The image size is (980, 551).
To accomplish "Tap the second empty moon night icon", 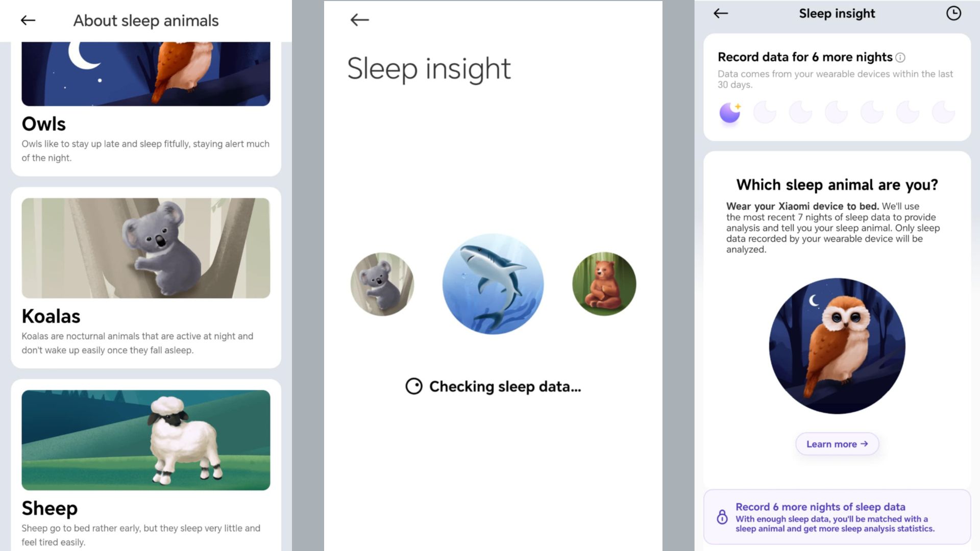I will 800,112.
